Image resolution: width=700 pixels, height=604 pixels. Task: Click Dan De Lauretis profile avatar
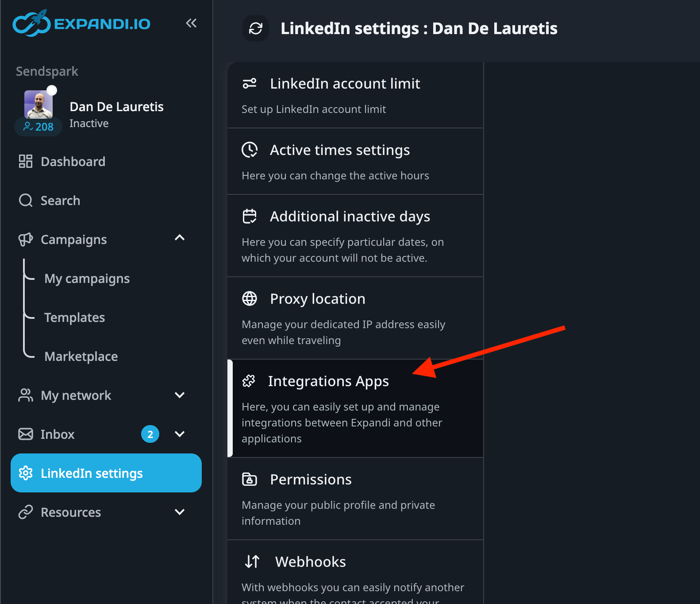click(x=38, y=105)
